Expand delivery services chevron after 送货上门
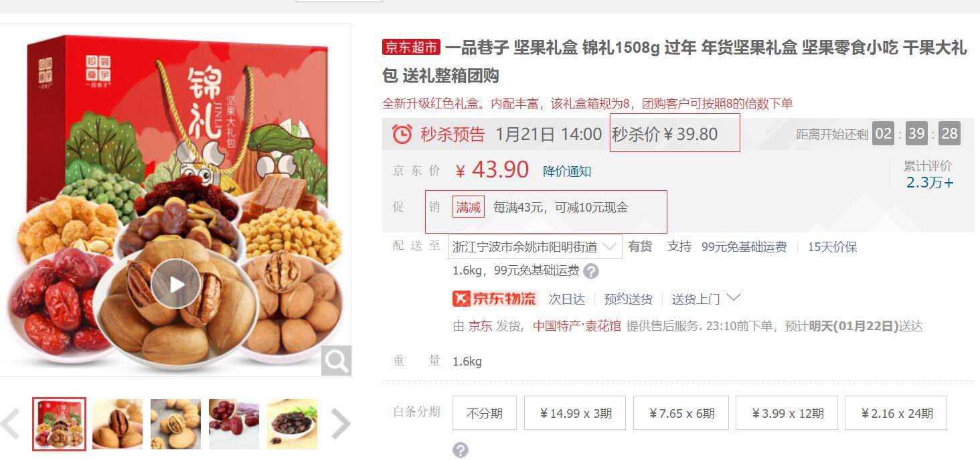980x460 pixels. (x=734, y=297)
